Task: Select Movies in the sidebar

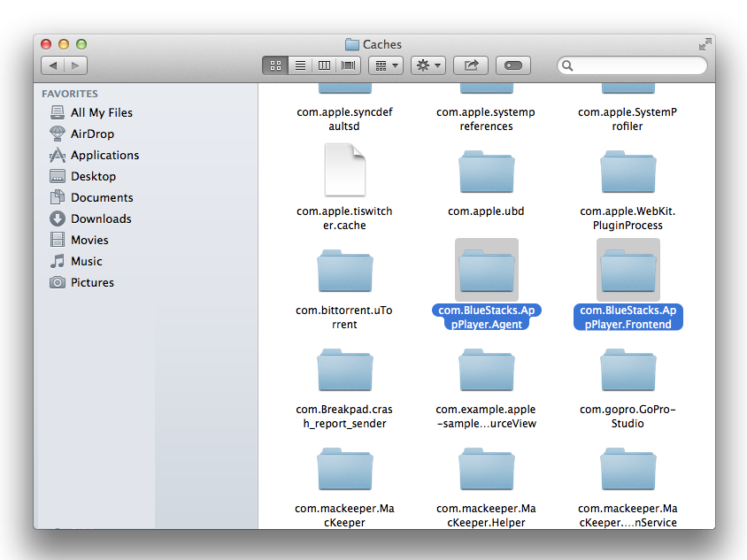Action: click(x=79, y=240)
